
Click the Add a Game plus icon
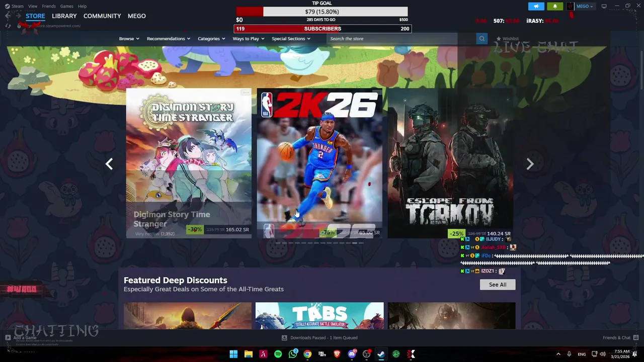[x=8, y=338]
